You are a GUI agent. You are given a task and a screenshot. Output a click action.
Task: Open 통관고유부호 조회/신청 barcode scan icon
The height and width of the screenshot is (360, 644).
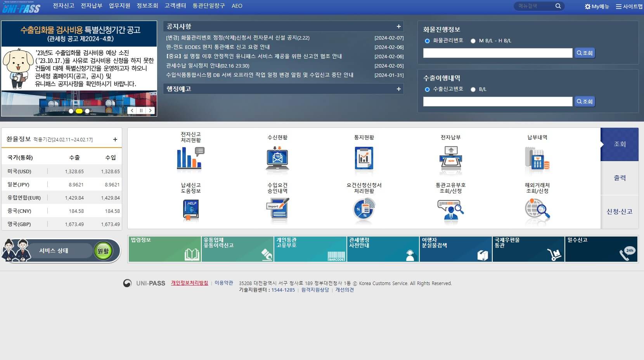point(450,210)
